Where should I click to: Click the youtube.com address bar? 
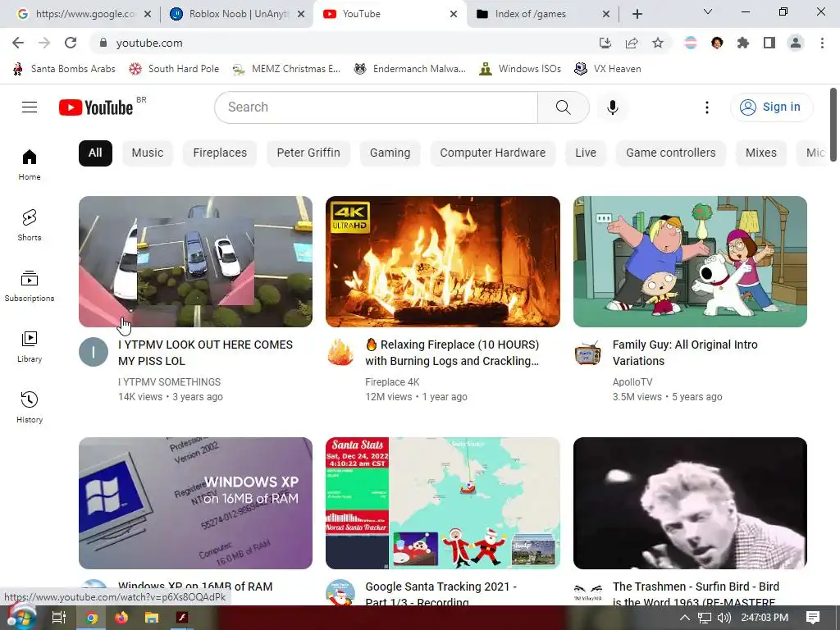[x=343, y=43]
